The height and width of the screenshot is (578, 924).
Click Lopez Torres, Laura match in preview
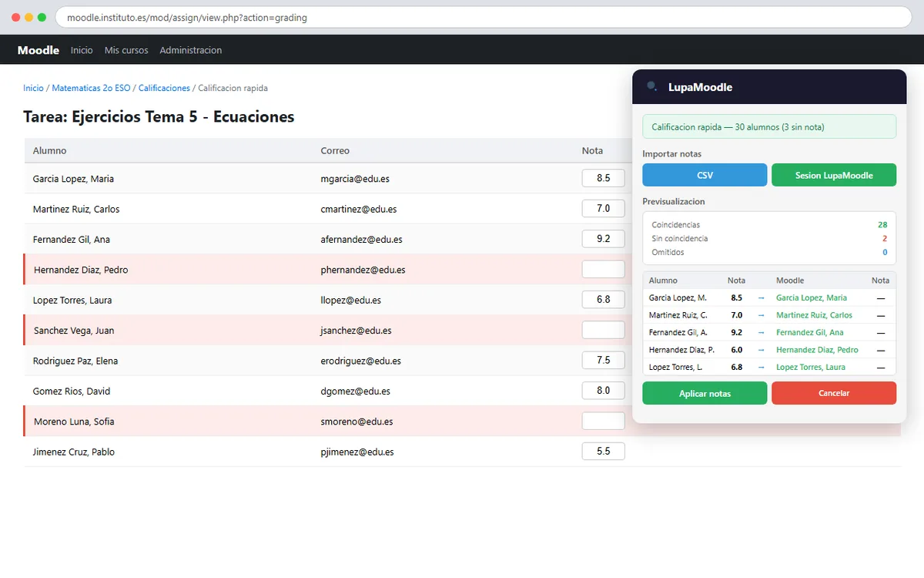coord(811,368)
